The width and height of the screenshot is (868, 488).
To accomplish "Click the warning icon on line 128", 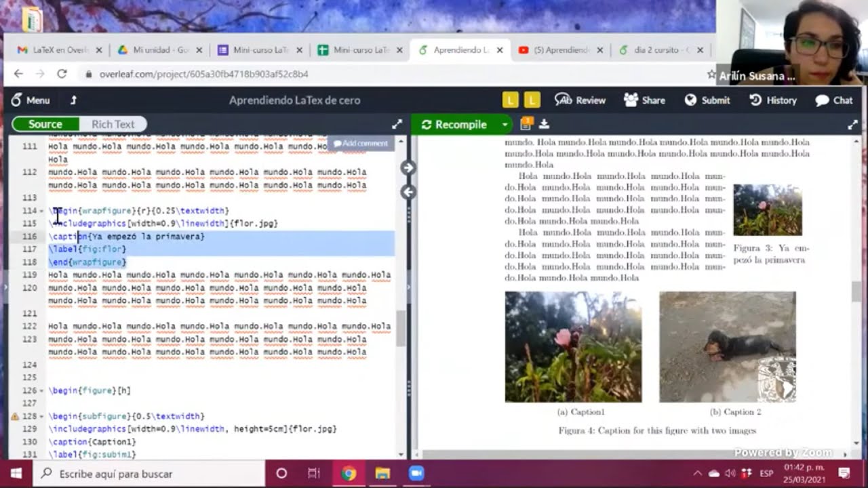I will (x=15, y=416).
